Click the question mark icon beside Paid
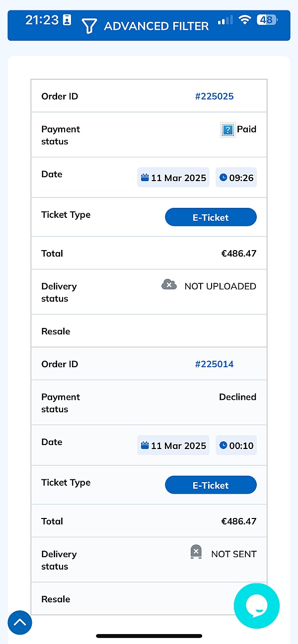The image size is (298, 644). [x=227, y=130]
